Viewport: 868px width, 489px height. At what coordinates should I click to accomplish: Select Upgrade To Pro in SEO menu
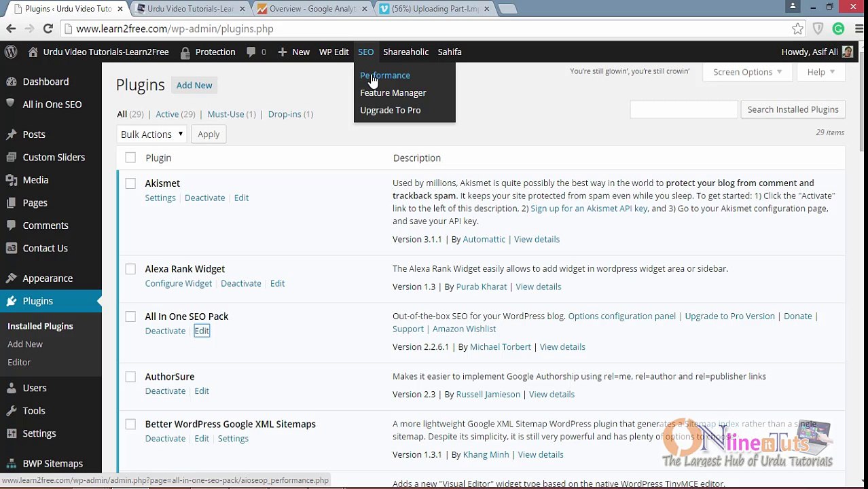click(x=390, y=110)
